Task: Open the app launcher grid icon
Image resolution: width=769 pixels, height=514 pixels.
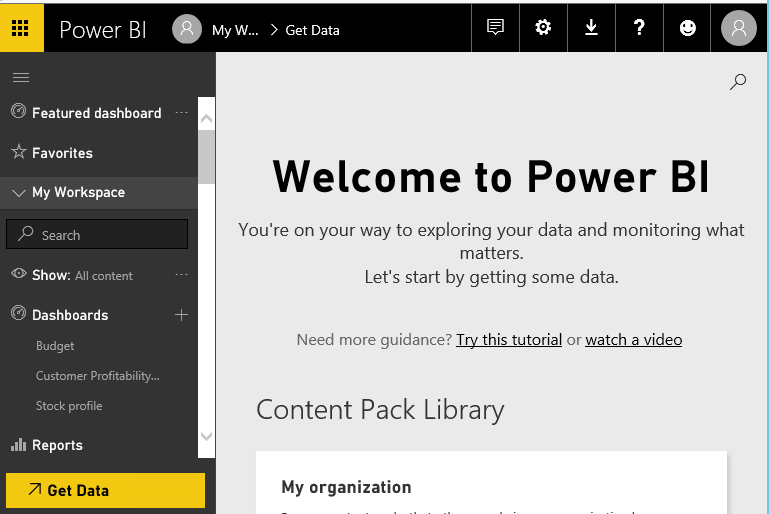Action: (20, 28)
